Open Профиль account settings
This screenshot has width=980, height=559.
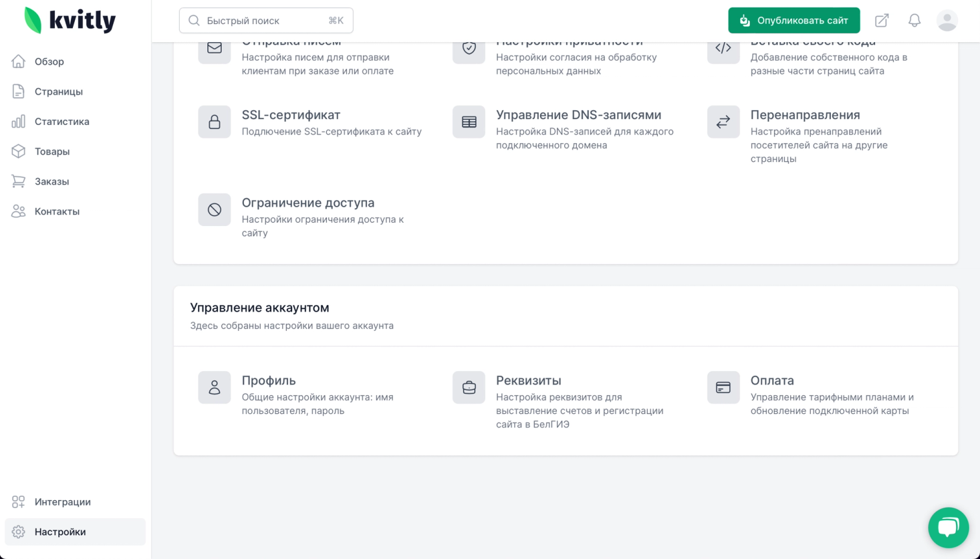pyautogui.click(x=269, y=380)
